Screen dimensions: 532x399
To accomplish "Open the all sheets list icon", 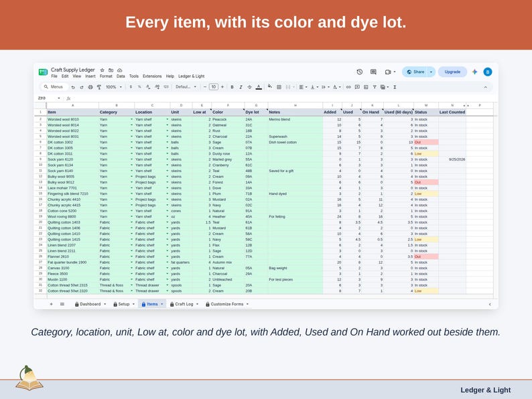I will [62, 304].
